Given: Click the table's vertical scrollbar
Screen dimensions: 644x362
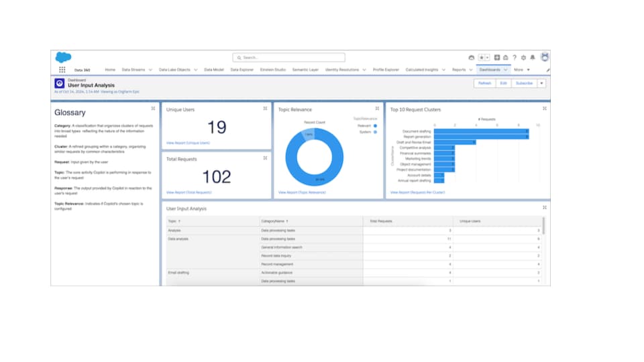Looking at the screenshot, I should click(x=544, y=227).
